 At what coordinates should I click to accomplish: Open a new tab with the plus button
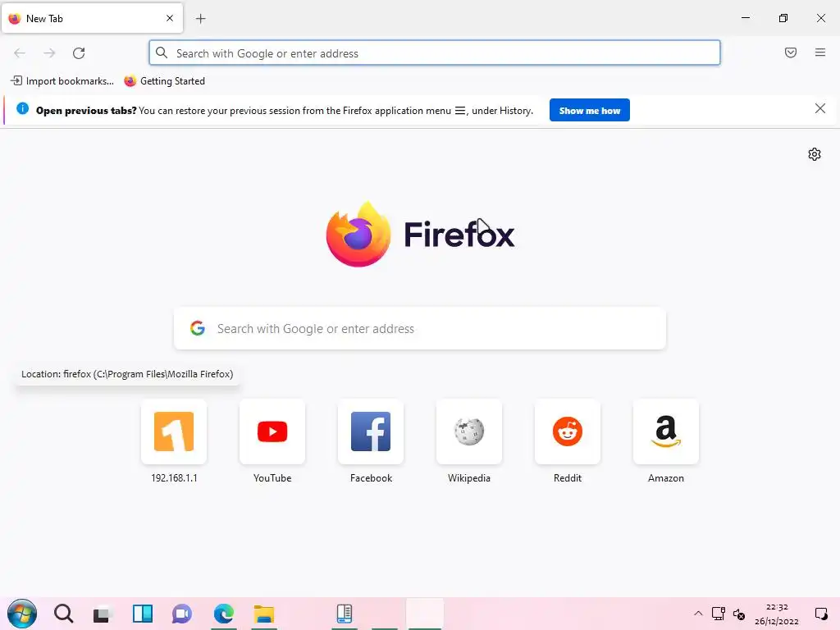pos(201,19)
